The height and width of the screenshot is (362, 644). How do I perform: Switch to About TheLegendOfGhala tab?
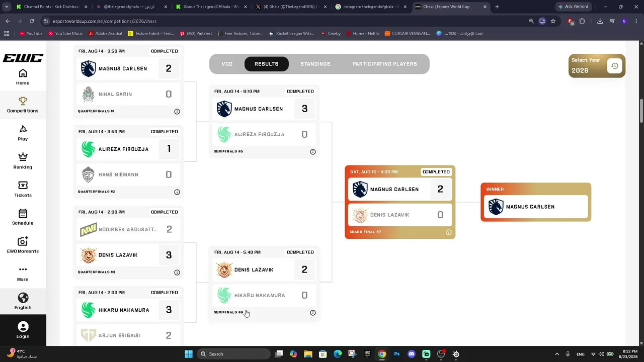212,7
